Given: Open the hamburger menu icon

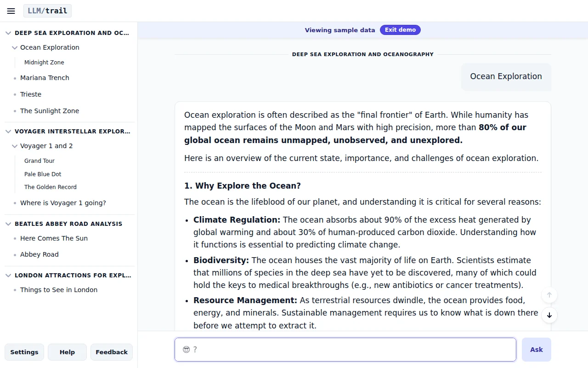Looking at the screenshot, I should click(x=11, y=11).
